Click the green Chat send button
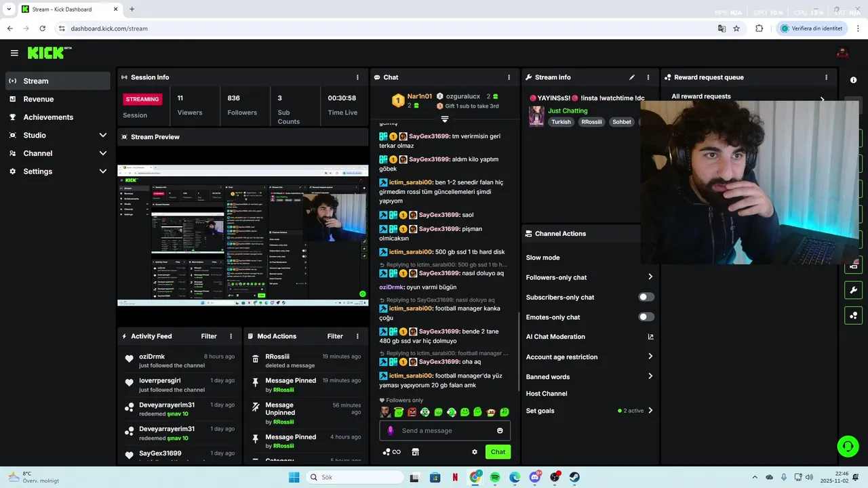The width and height of the screenshot is (868, 488). tap(498, 452)
